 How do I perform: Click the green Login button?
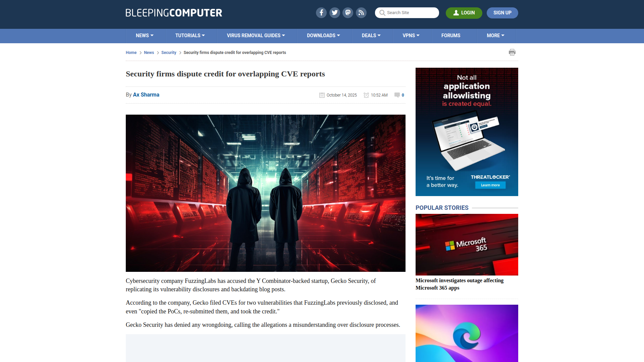click(x=464, y=13)
